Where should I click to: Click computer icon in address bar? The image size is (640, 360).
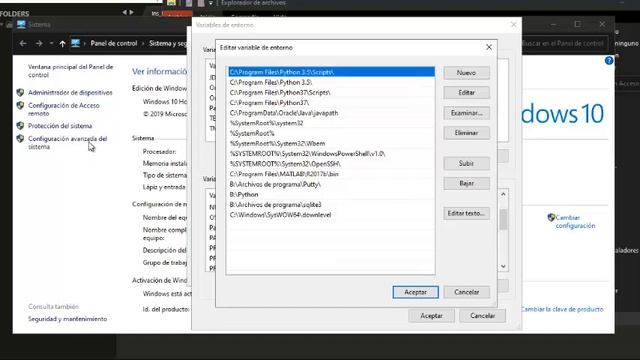click(x=76, y=43)
